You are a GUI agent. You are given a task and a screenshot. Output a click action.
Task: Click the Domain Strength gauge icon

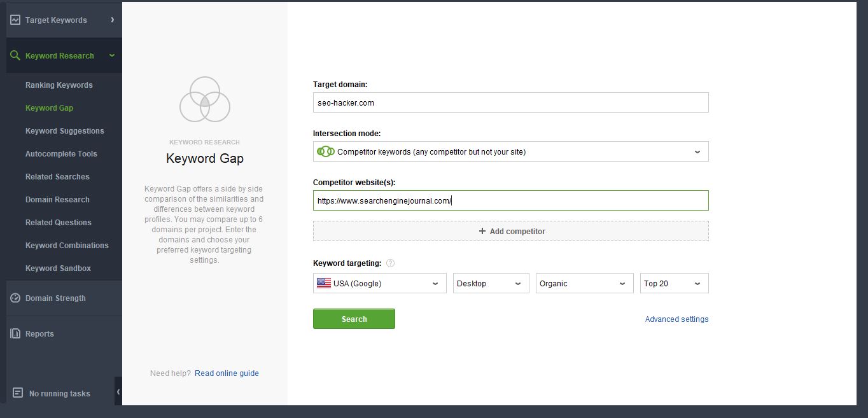[15, 298]
